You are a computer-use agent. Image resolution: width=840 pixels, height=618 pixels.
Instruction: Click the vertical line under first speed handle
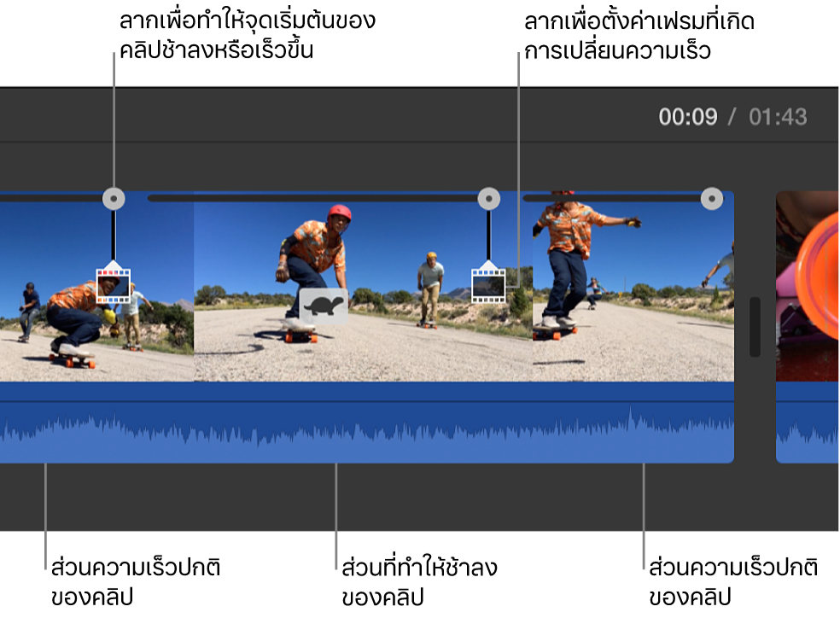pyautogui.click(x=114, y=235)
